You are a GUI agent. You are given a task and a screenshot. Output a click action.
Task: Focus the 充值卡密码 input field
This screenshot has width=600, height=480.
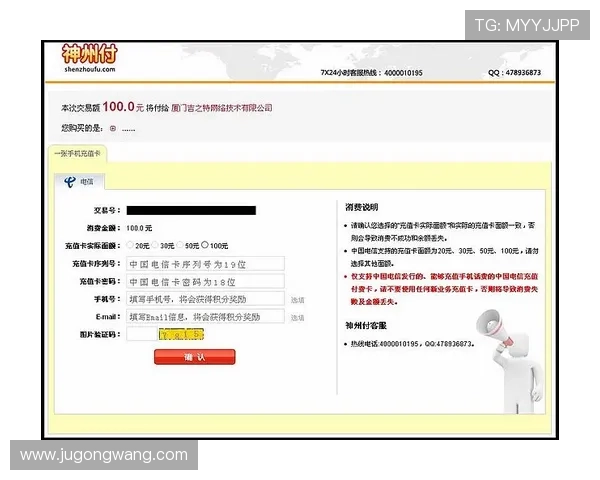205,282
